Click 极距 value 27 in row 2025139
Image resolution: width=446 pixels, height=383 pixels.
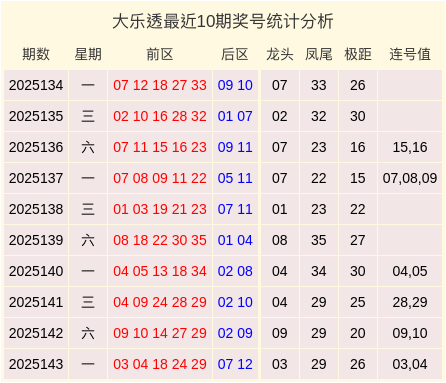pyautogui.click(x=358, y=240)
